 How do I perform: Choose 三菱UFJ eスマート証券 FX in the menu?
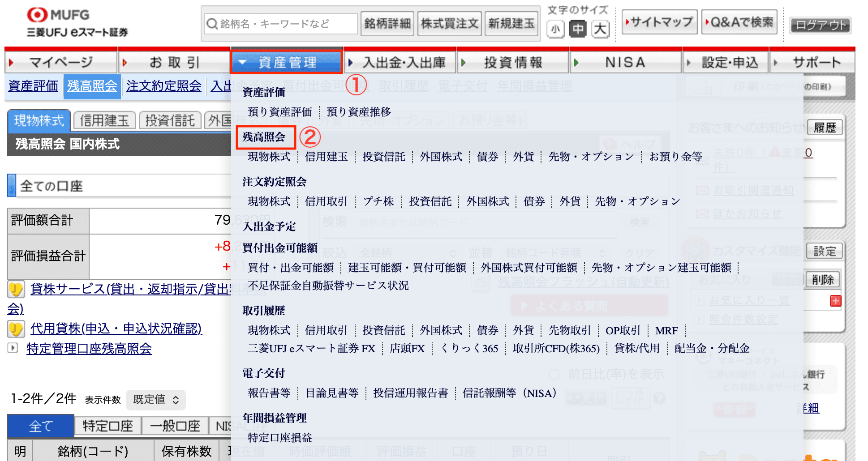coord(312,349)
